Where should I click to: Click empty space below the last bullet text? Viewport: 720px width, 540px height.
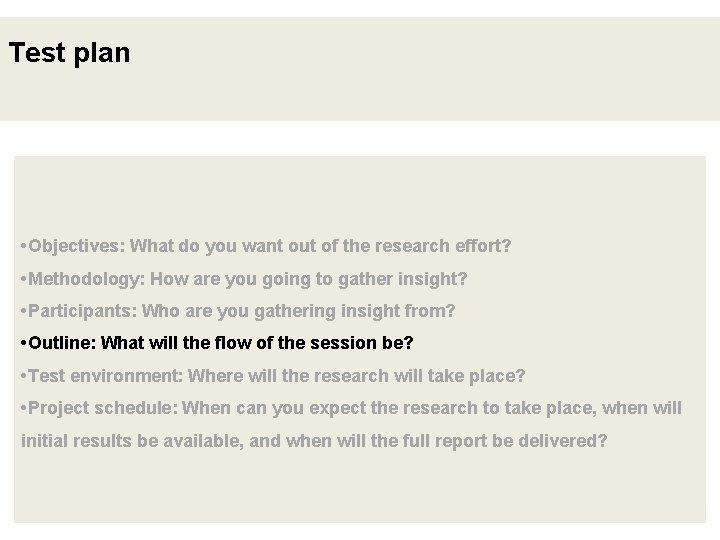click(360, 490)
